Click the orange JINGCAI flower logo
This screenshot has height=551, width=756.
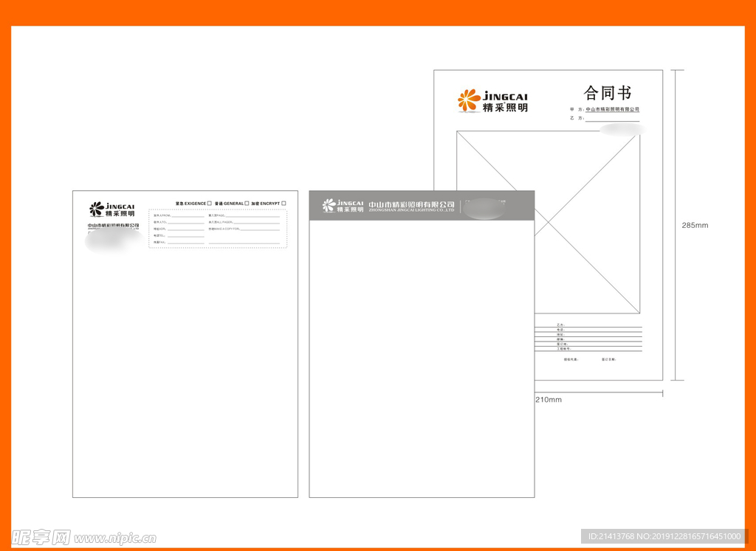click(469, 100)
